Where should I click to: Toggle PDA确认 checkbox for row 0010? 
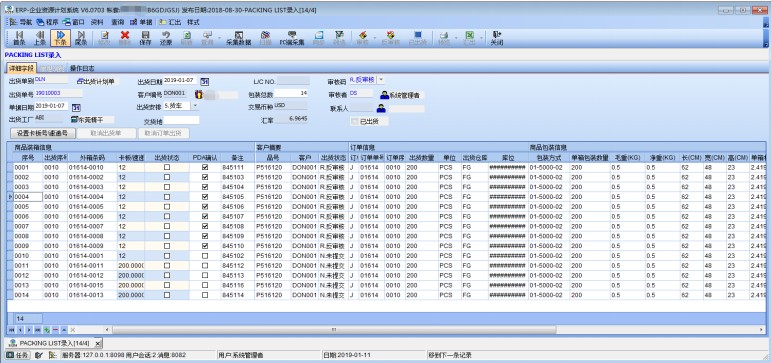click(x=205, y=256)
